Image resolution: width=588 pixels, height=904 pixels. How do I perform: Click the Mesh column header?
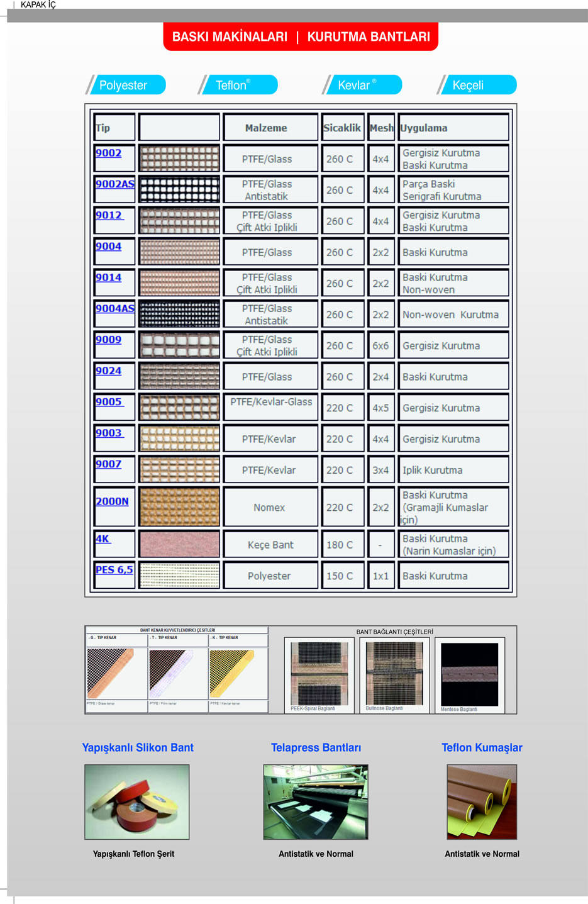tap(381, 128)
